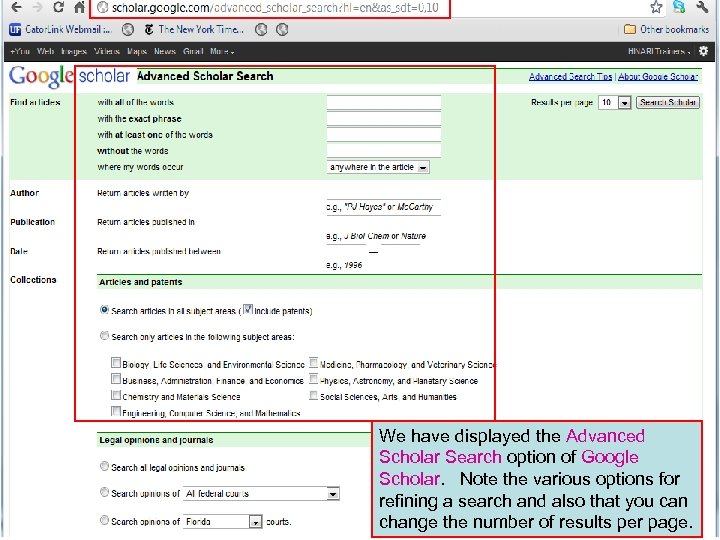Viewport: 720px width, 540px height.
Task: Select 'Search all legal opinions and journals'
Action: coord(104,467)
